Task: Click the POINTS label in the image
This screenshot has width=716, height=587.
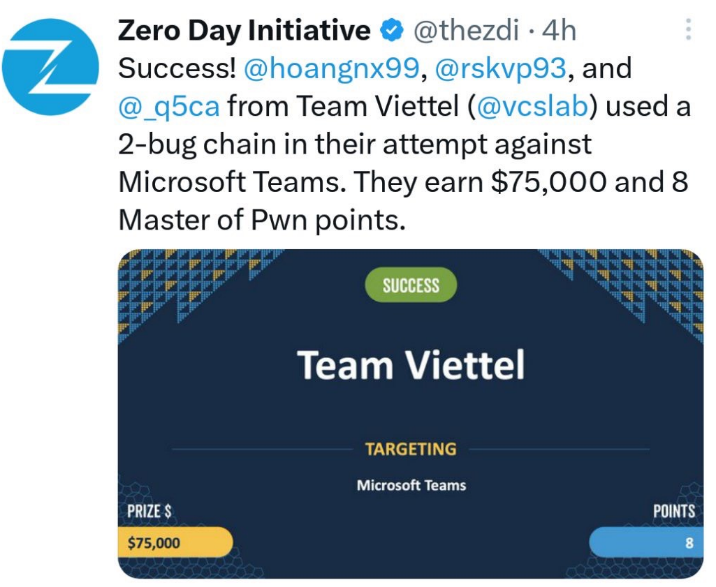Action: tap(674, 511)
